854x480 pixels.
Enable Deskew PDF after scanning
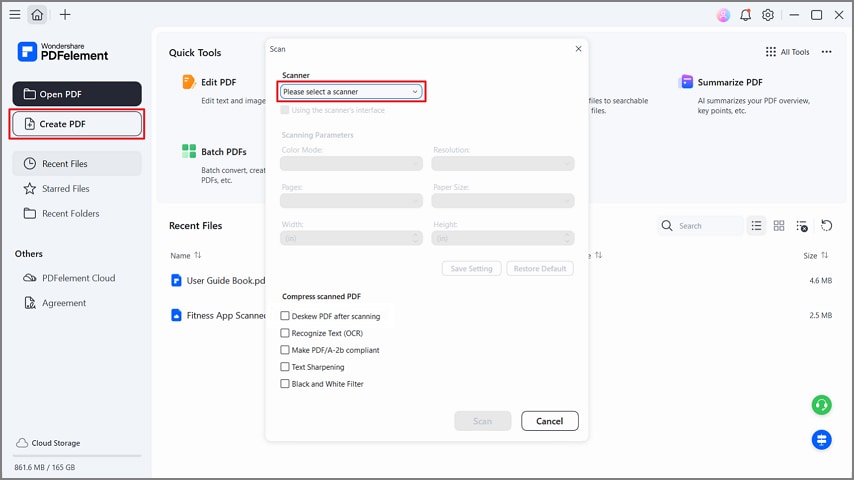pos(284,315)
